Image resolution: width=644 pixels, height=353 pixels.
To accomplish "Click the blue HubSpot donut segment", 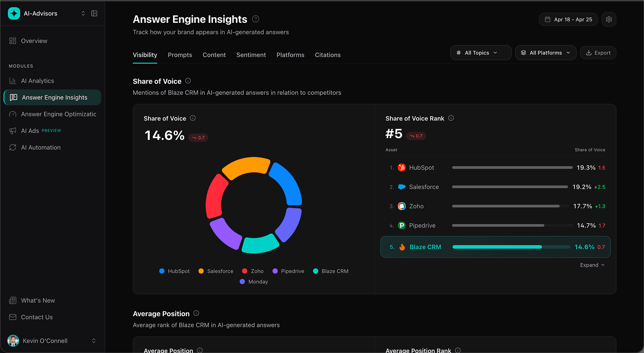I will pyautogui.click(x=287, y=183).
